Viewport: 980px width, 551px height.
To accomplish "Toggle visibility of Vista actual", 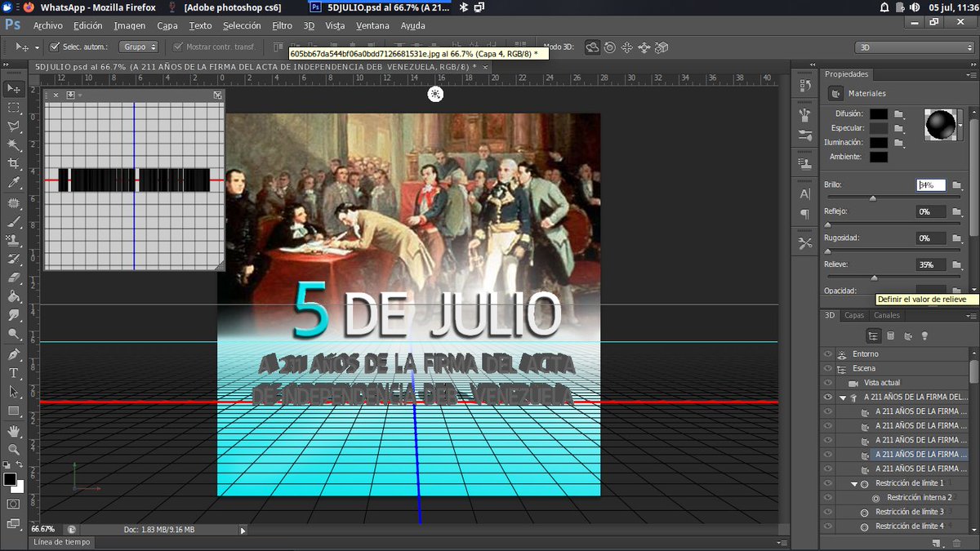I will coord(828,383).
